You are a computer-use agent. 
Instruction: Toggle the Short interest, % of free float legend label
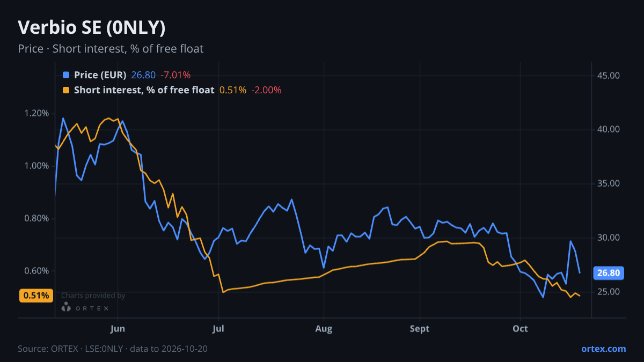(x=144, y=90)
